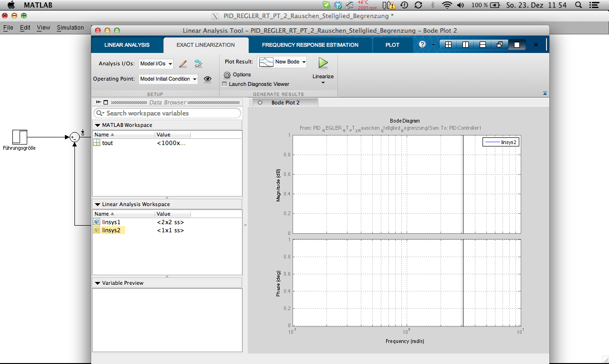Image resolution: width=609 pixels, height=364 pixels.
Task: Select the left/right split layout icon
Action: point(465,45)
